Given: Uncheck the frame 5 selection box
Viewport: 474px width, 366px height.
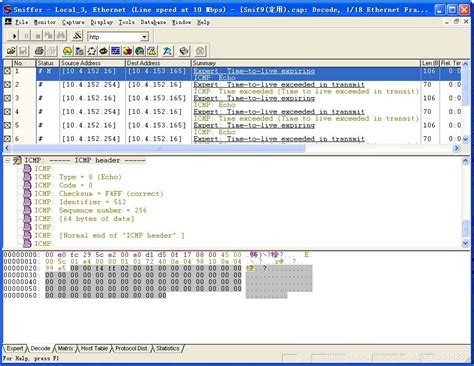Looking at the screenshot, I should tap(7, 125).
